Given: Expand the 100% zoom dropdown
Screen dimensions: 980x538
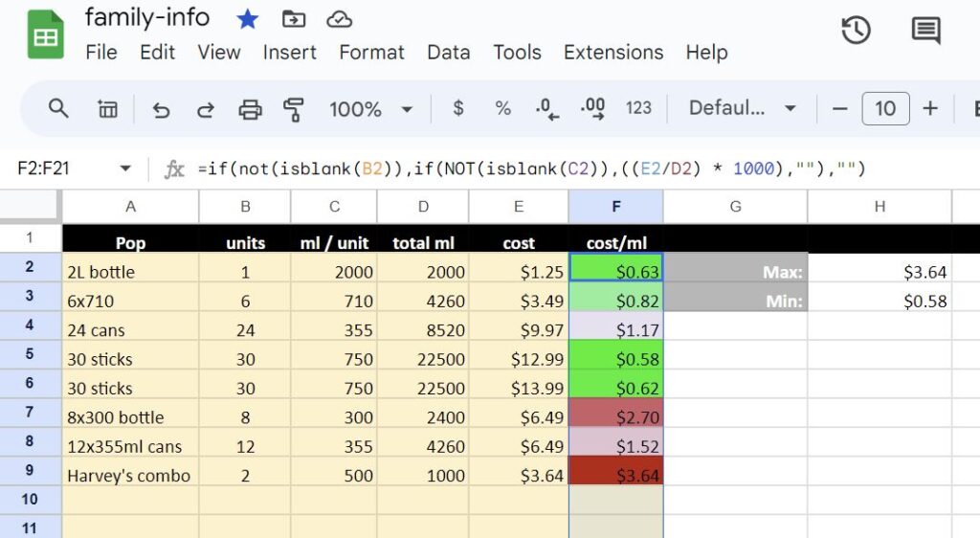Looking at the screenshot, I should [370, 109].
